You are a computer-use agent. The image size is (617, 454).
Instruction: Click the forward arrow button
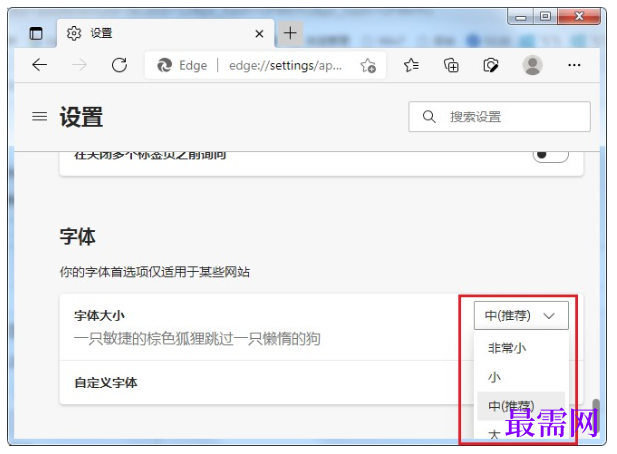pos(80,65)
